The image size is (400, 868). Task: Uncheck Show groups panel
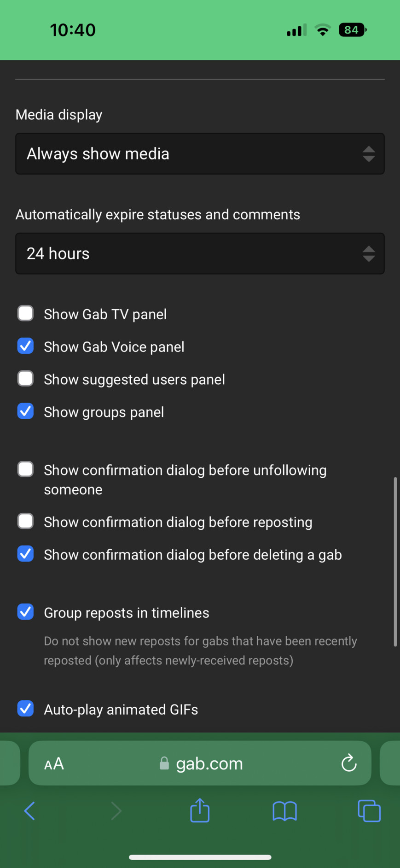[x=25, y=411]
